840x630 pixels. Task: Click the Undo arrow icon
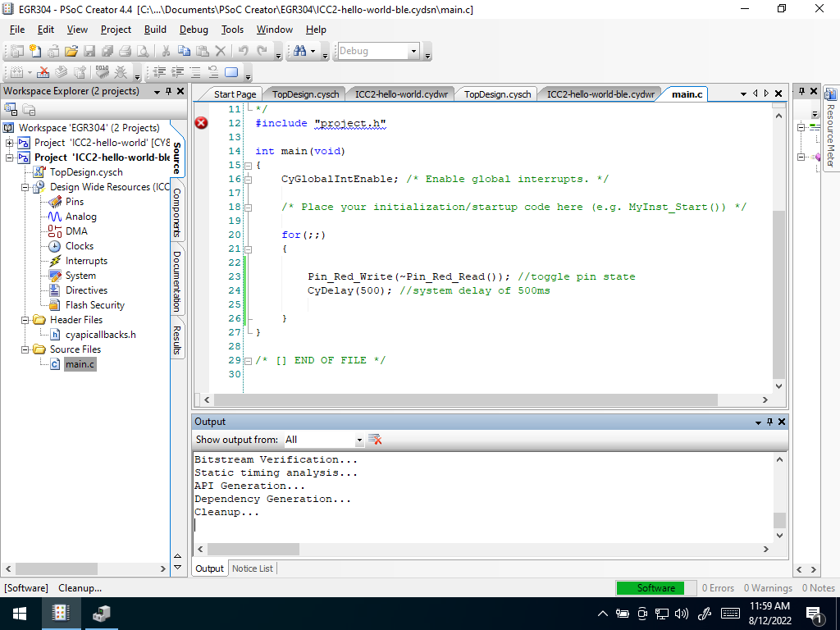pos(243,51)
